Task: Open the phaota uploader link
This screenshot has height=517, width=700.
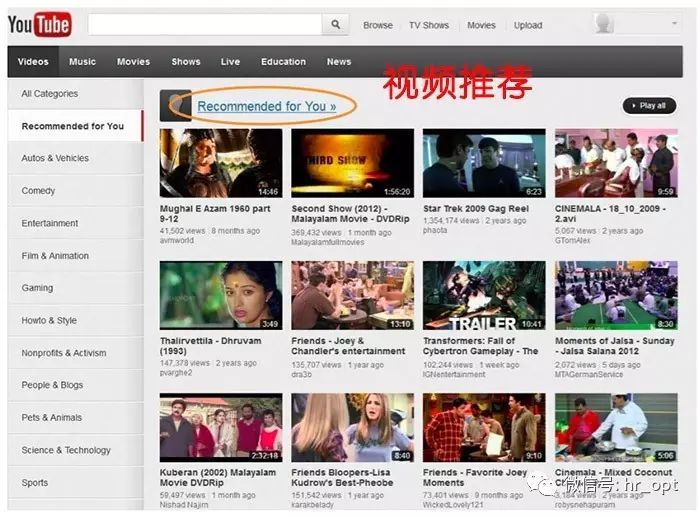Action: [x=435, y=230]
